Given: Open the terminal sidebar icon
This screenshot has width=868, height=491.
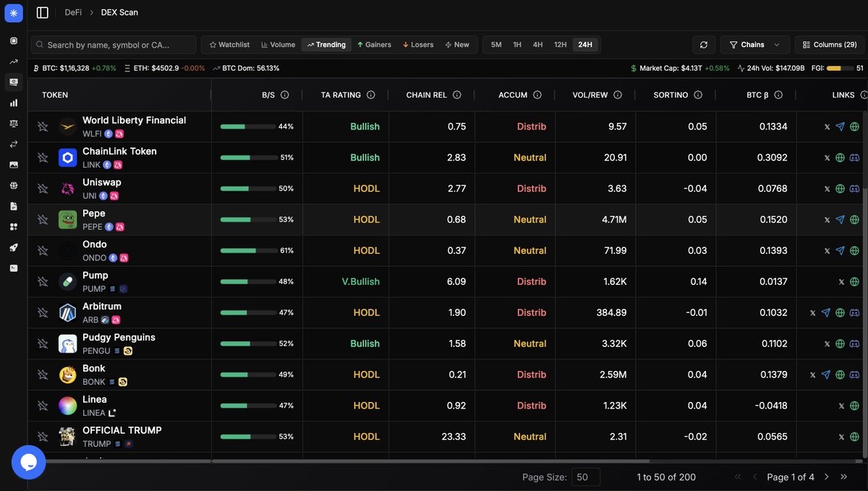Looking at the screenshot, I should click(14, 268).
